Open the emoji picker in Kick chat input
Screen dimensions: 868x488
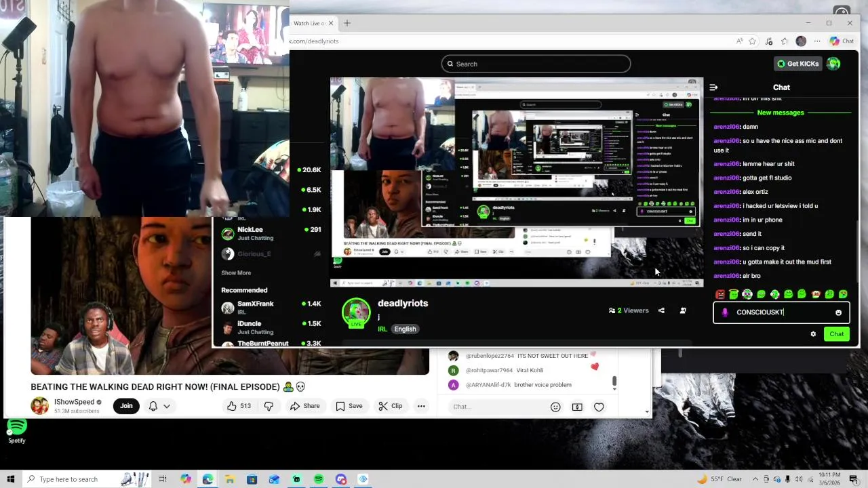(x=839, y=312)
